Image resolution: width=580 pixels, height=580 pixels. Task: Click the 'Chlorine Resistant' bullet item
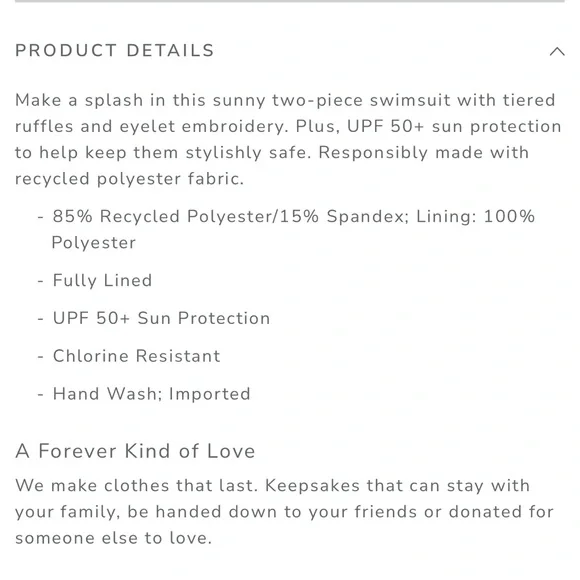tap(137, 356)
